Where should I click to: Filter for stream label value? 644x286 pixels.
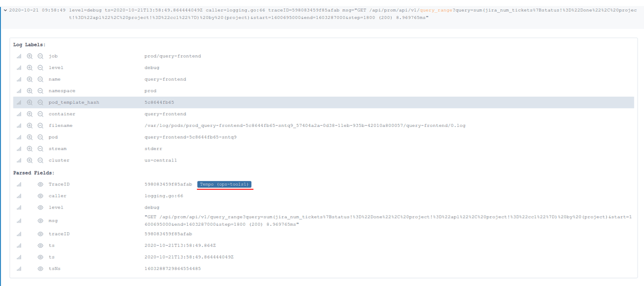[30, 148]
